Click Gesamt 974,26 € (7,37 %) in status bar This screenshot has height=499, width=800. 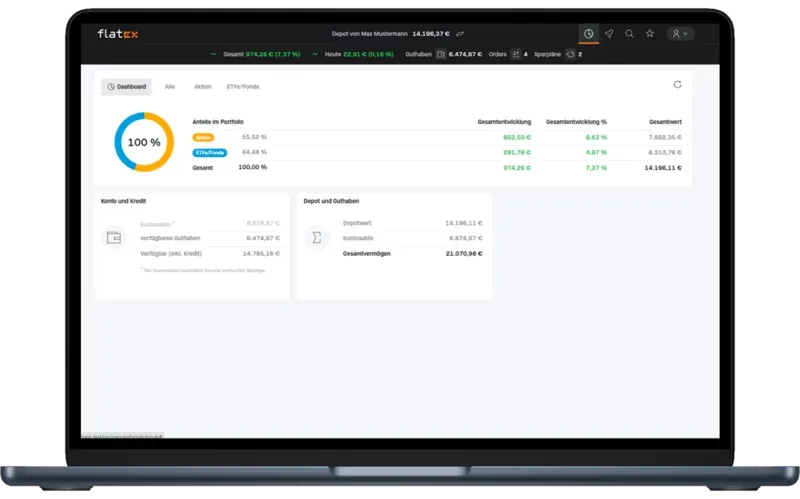(x=262, y=54)
